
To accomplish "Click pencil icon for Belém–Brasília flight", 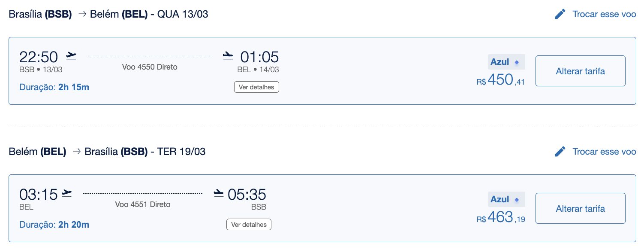I will (x=560, y=152).
